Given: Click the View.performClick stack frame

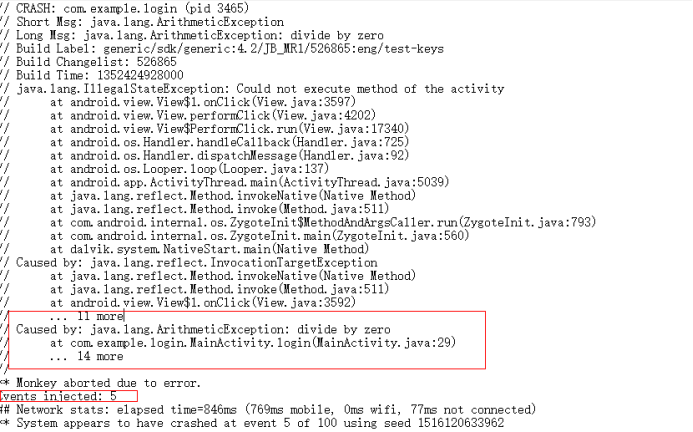Looking at the screenshot, I should pyautogui.click(x=213, y=115).
